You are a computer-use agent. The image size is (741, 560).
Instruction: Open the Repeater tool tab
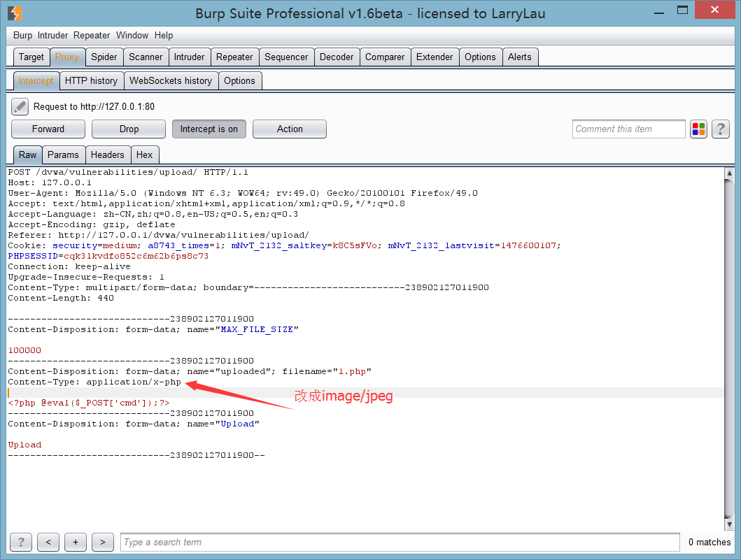tap(234, 57)
